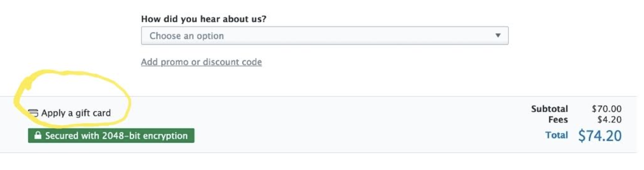Click the Subtotal label

[549, 109]
